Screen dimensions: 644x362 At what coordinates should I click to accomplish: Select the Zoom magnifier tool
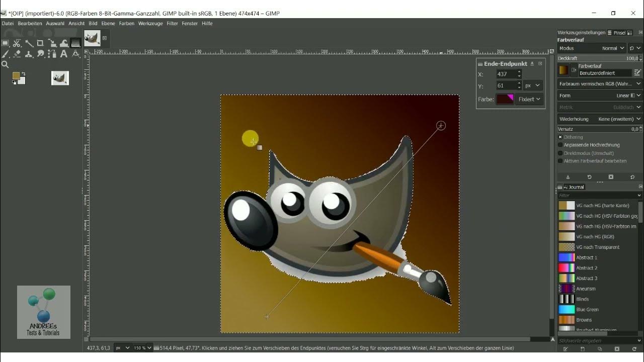(5, 64)
